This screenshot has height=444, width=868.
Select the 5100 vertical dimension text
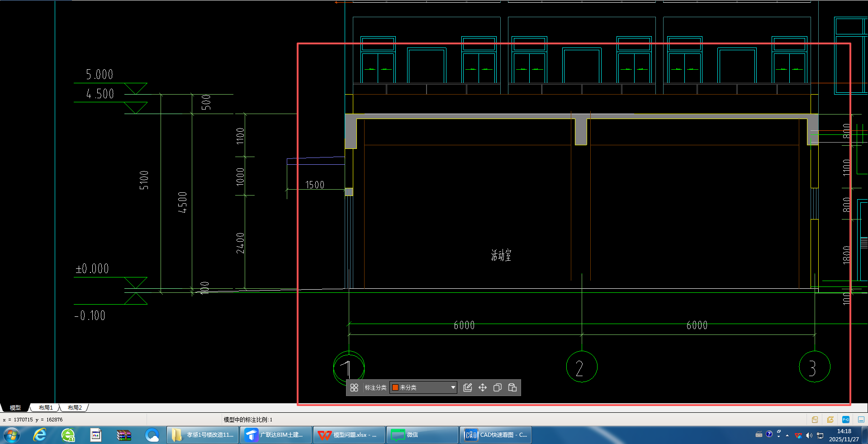click(x=144, y=180)
